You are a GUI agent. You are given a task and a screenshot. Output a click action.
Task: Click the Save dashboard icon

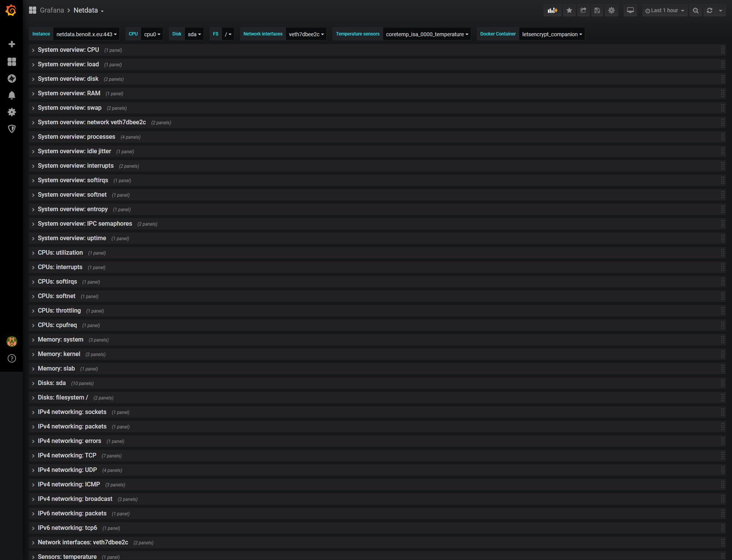coord(597,11)
